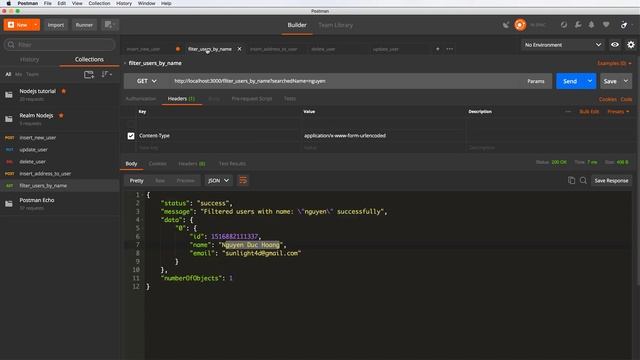Open the manage environments gear icon

pos(631,45)
